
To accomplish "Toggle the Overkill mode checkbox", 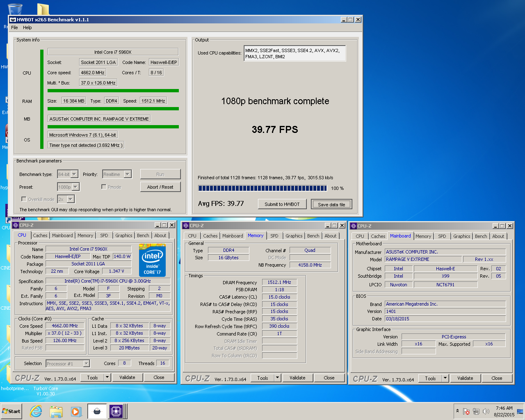I will (24, 199).
